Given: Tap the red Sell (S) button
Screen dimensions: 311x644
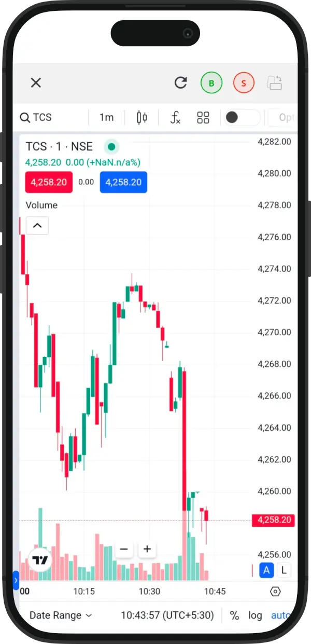Looking at the screenshot, I should pos(244,83).
